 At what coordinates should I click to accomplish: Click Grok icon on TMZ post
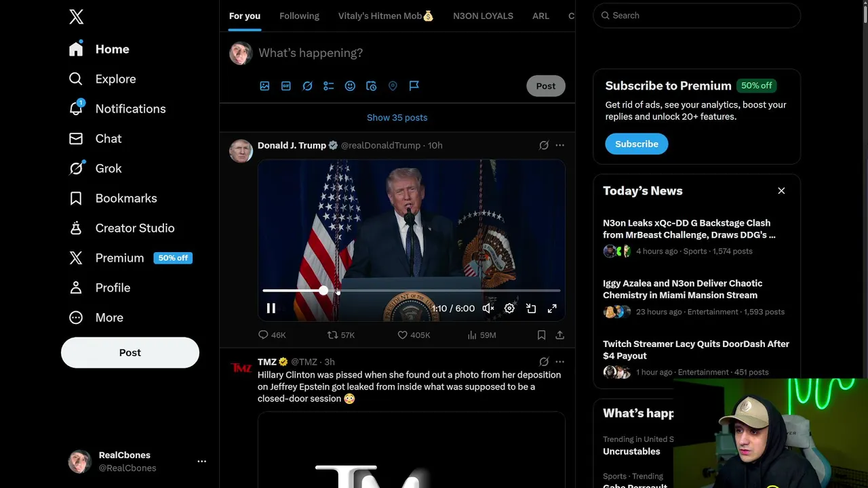click(x=544, y=362)
